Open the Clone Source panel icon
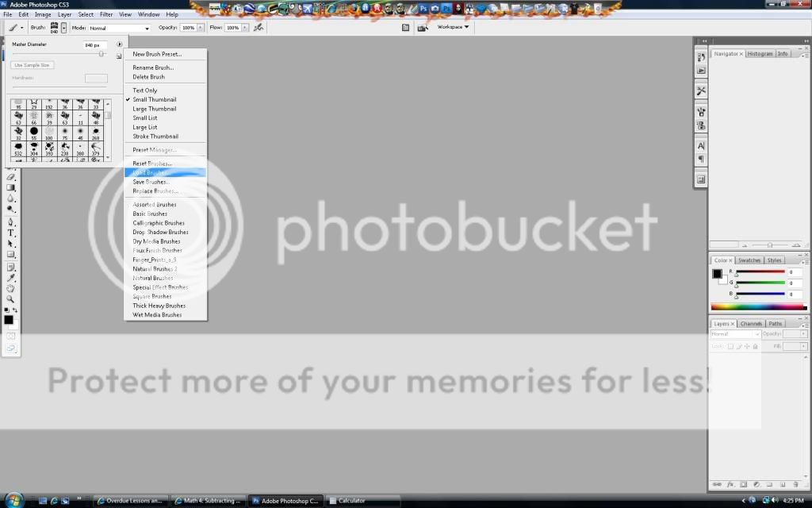The image size is (812, 508). 701,125
